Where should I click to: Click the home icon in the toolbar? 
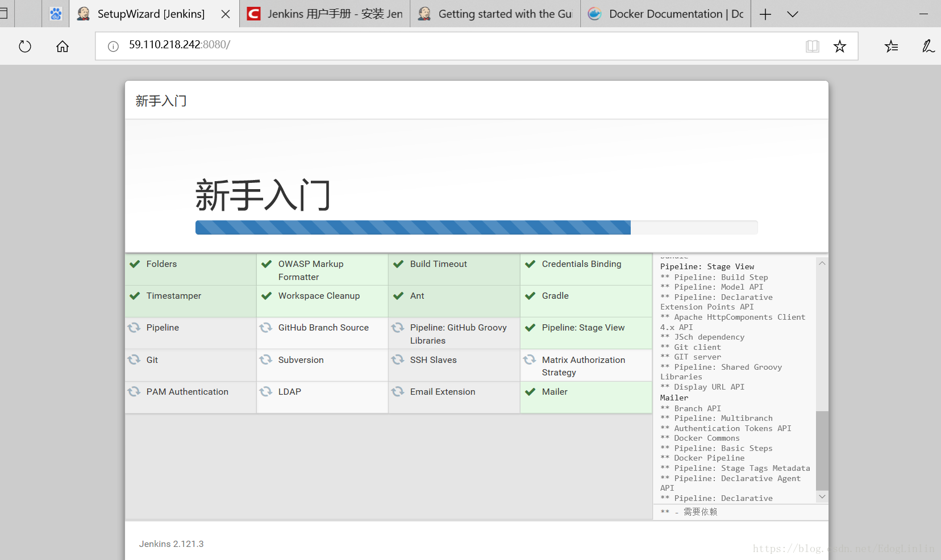63,46
